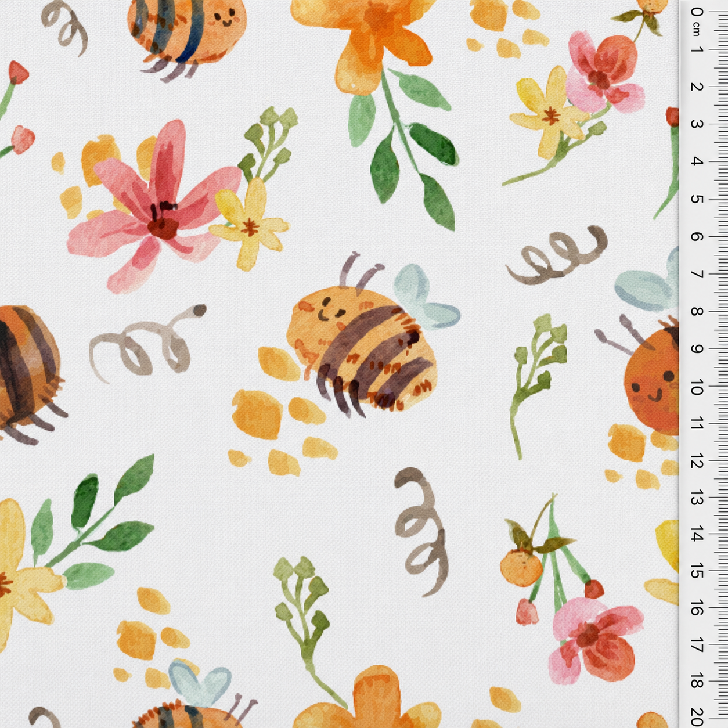Click the "0" mark on the ruler

tap(697, 12)
